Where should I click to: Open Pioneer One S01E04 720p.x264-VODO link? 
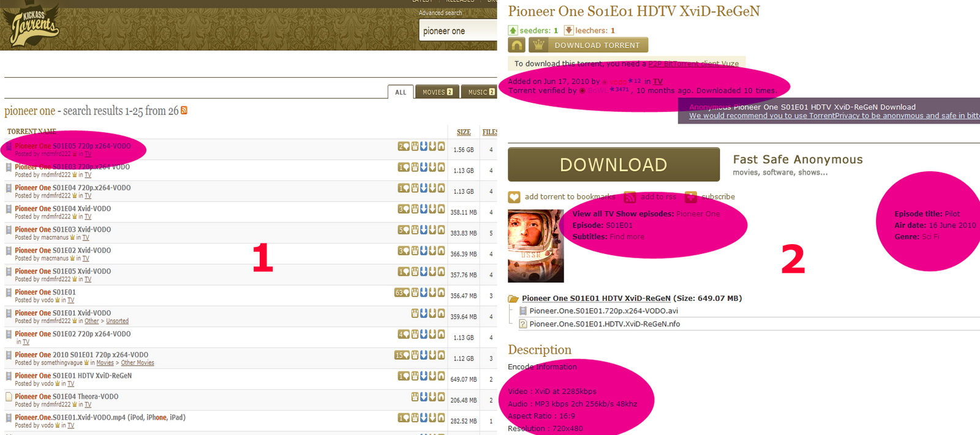72,188
